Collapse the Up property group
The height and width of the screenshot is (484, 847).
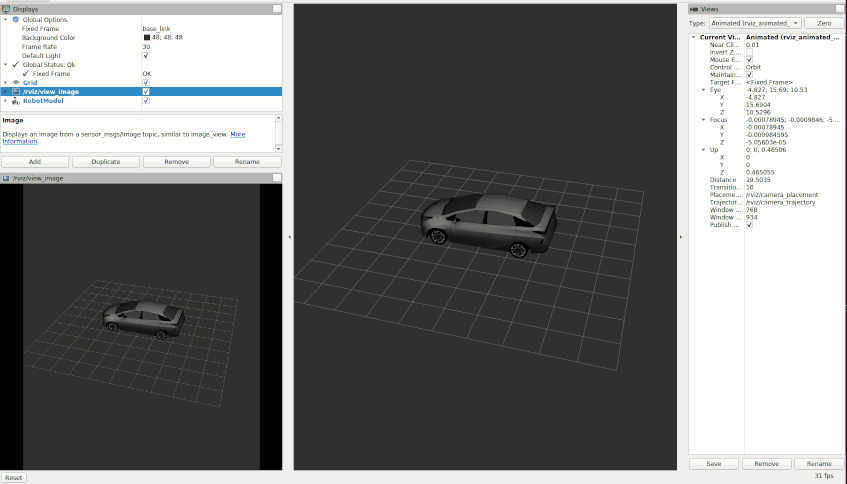point(703,150)
